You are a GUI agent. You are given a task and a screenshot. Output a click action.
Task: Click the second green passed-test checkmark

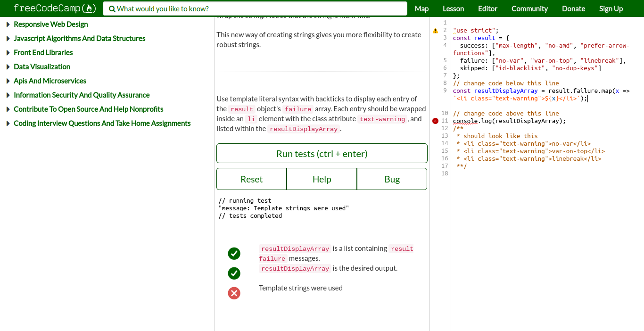[234, 273]
